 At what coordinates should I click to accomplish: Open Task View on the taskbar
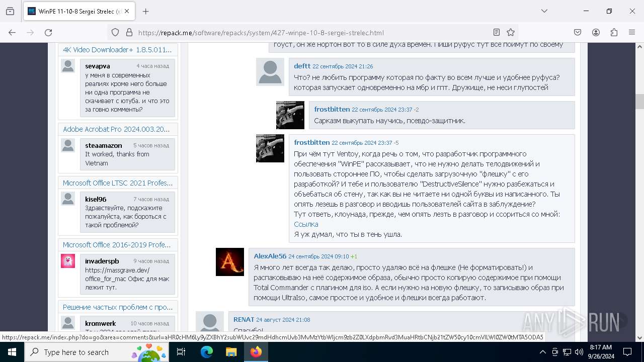click(x=182, y=352)
